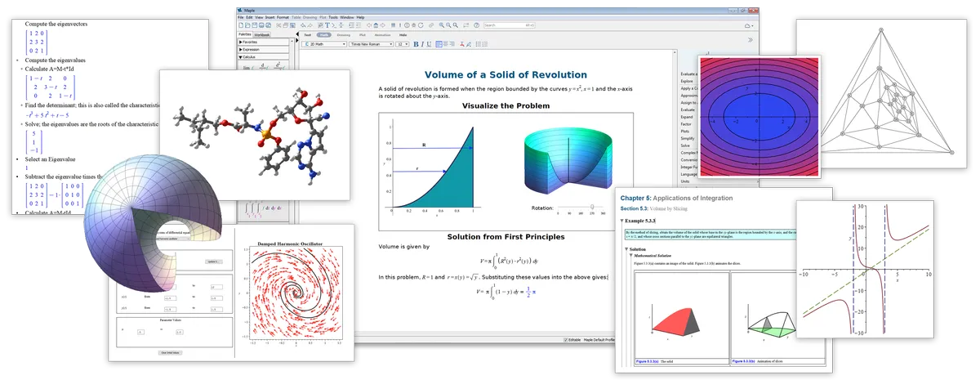This screenshot has width=980, height=380.
Task: Open the Times New Roman font dropdown
Action: [372, 44]
